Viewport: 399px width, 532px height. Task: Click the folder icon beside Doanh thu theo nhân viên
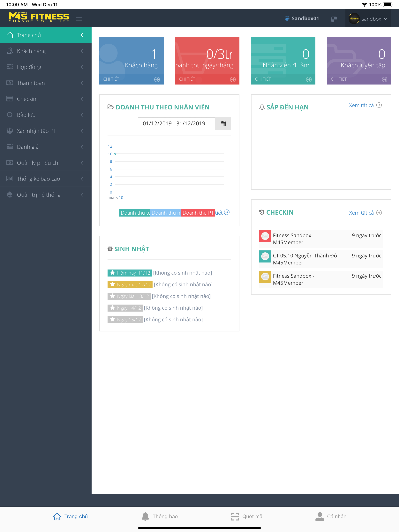[110, 107]
